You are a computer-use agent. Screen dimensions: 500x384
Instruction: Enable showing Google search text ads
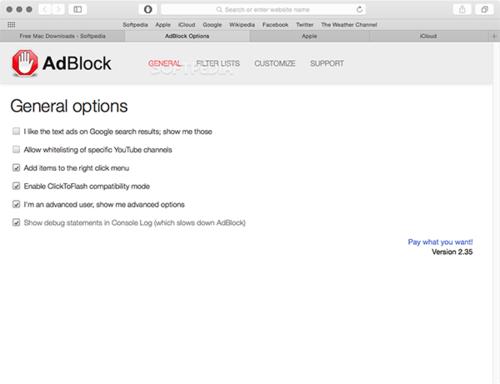tap(16, 131)
